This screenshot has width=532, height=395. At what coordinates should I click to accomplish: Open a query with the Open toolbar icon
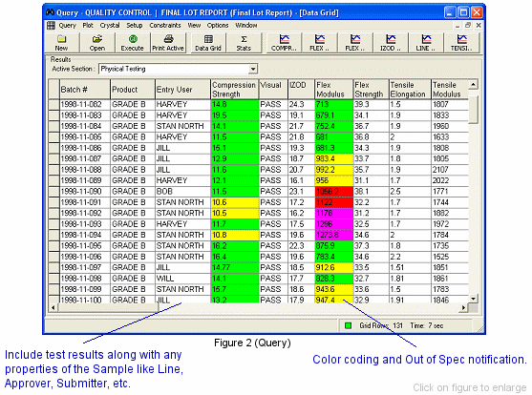97,43
